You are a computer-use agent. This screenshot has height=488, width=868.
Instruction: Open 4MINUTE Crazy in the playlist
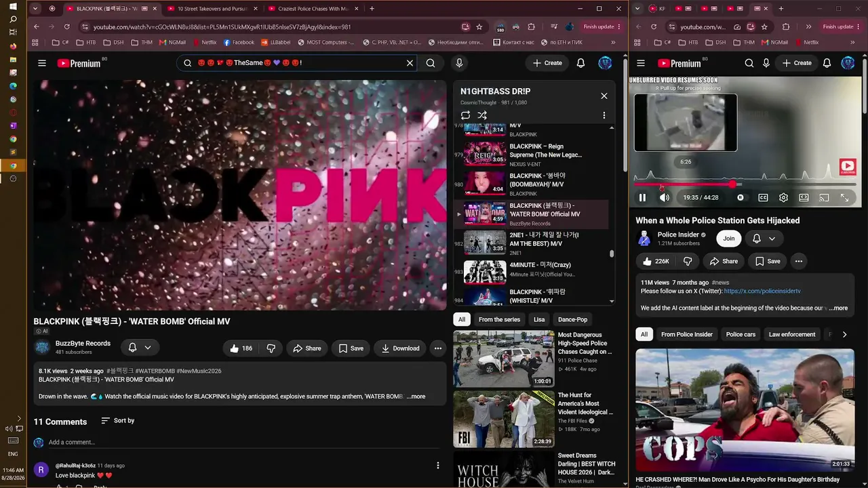click(532, 272)
